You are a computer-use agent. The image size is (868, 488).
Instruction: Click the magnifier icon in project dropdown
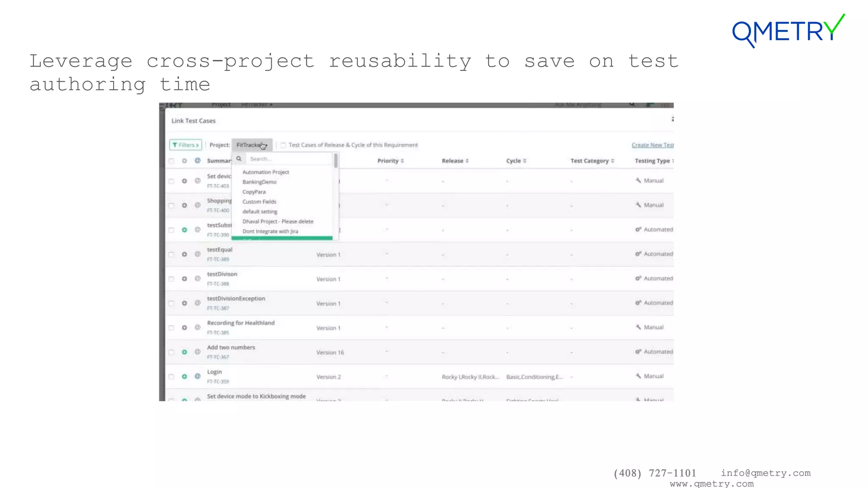[x=239, y=159]
